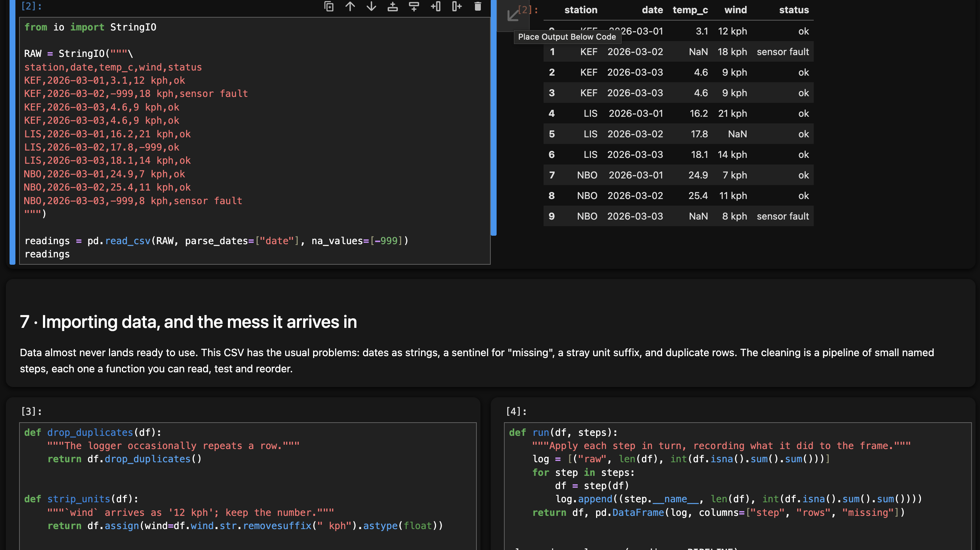Click into the code editor of cell [4]

[x=738, y=486]
